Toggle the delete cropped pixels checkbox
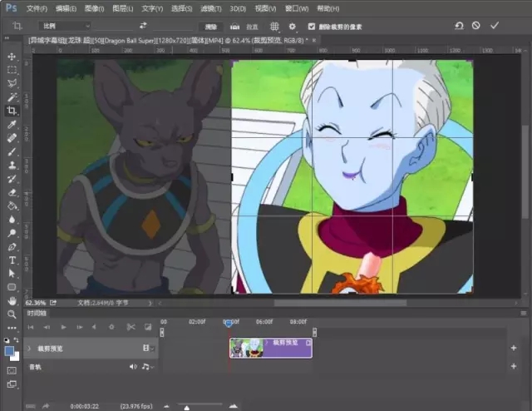 tap(311, 26)
